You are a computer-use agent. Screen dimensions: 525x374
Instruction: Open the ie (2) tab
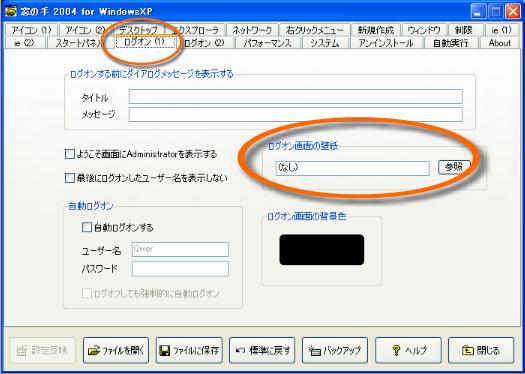25,43
